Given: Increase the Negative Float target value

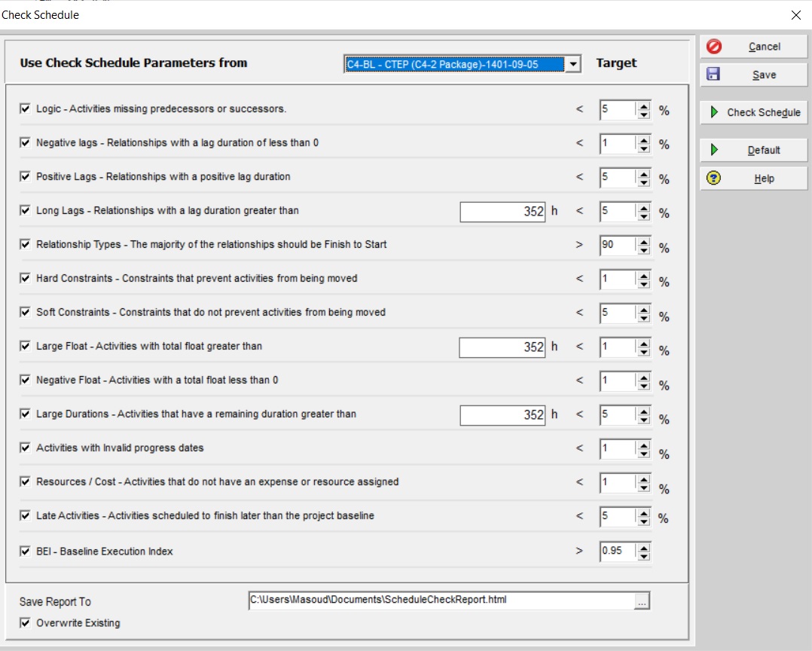Looking at the screenshot, I should [644, 377].
